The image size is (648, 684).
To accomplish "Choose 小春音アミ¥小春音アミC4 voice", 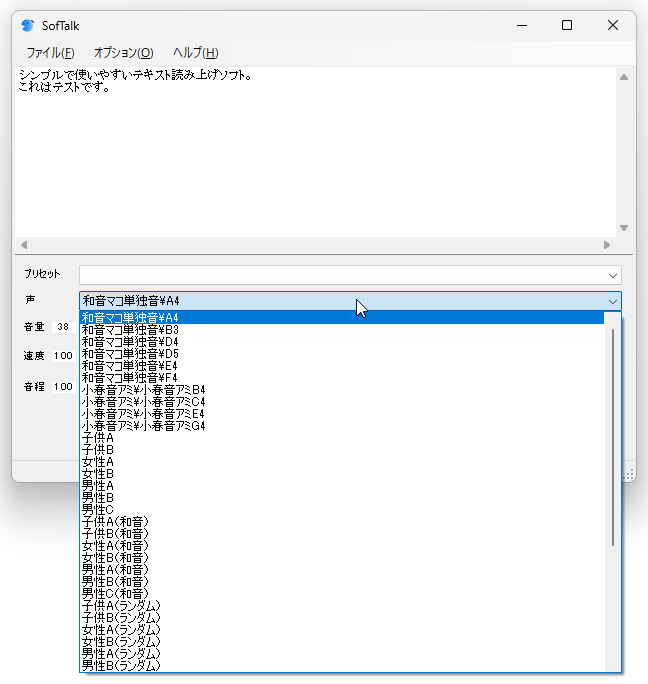I will (342, 402).
